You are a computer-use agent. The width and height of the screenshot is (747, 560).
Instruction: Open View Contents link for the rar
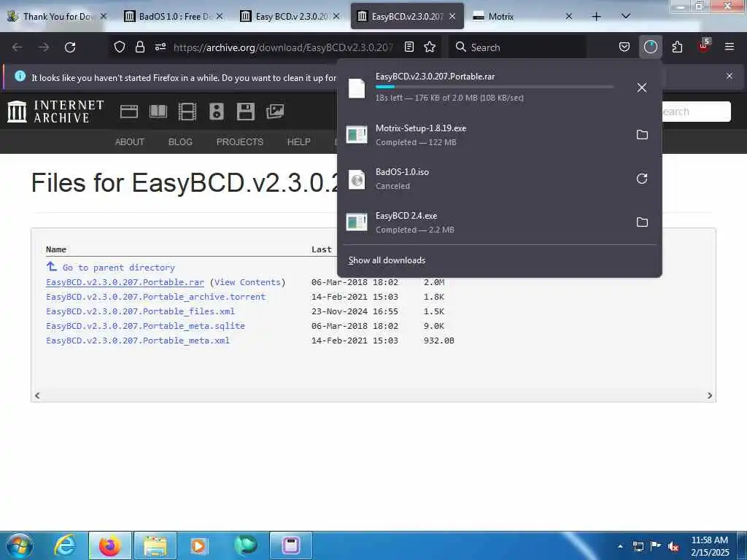(248, 282)
